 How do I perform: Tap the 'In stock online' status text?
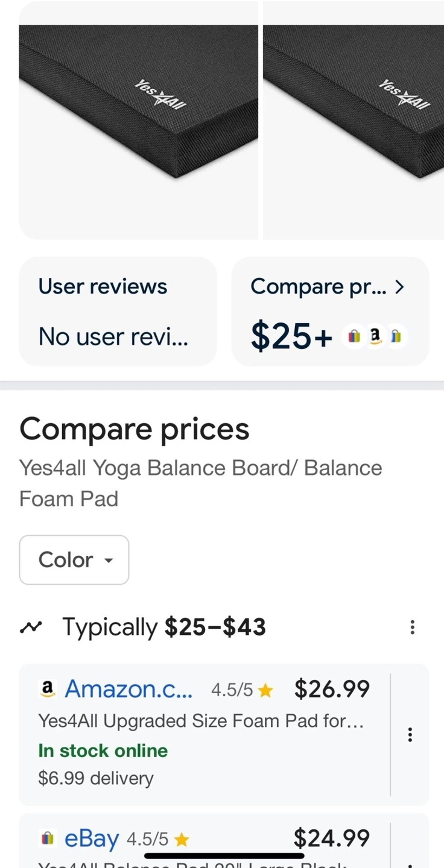click(103, 750)
